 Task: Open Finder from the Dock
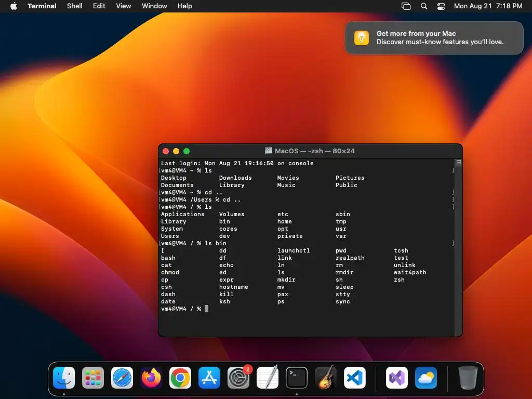[x=64, y=378]
